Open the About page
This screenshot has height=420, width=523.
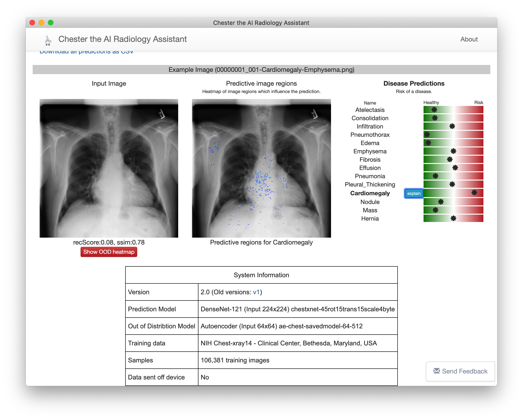pos(469,39)
